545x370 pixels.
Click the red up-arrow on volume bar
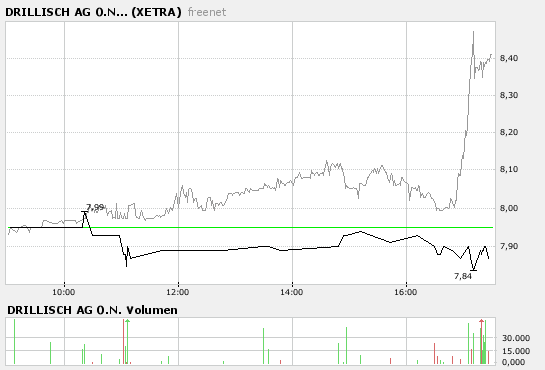481,322
